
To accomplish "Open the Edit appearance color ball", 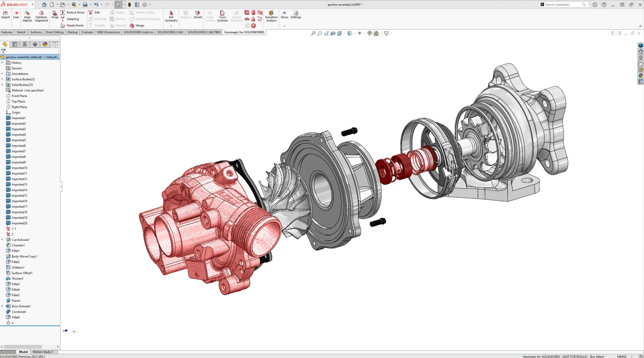I will pos(370,33).
